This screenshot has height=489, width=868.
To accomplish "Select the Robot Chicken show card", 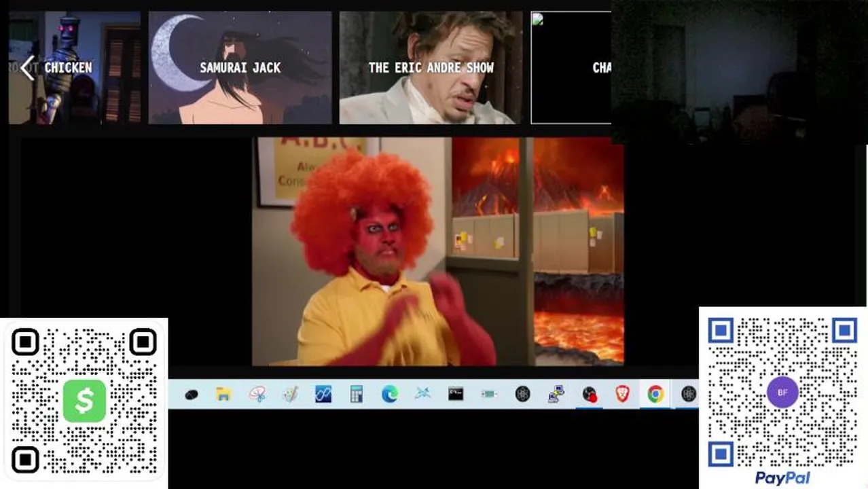I will 75,67.
